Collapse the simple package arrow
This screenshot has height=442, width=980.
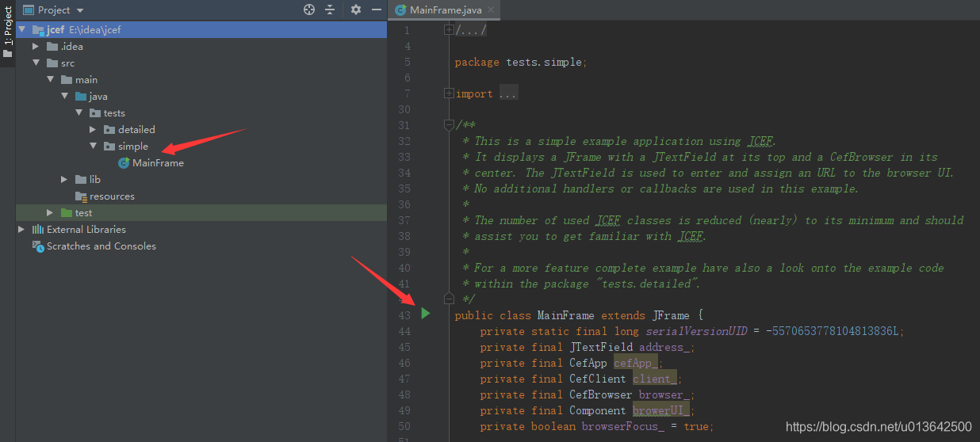pos(94,146)
